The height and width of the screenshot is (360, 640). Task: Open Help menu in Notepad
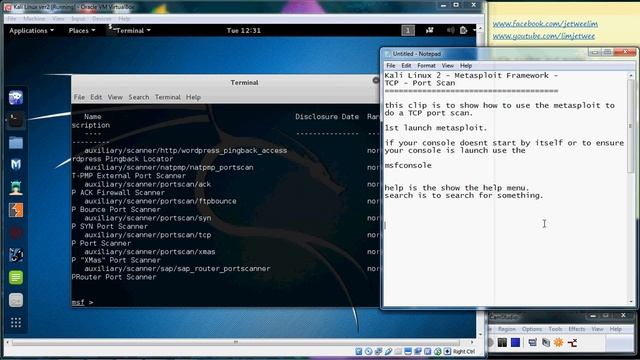(x=466, y=66)
